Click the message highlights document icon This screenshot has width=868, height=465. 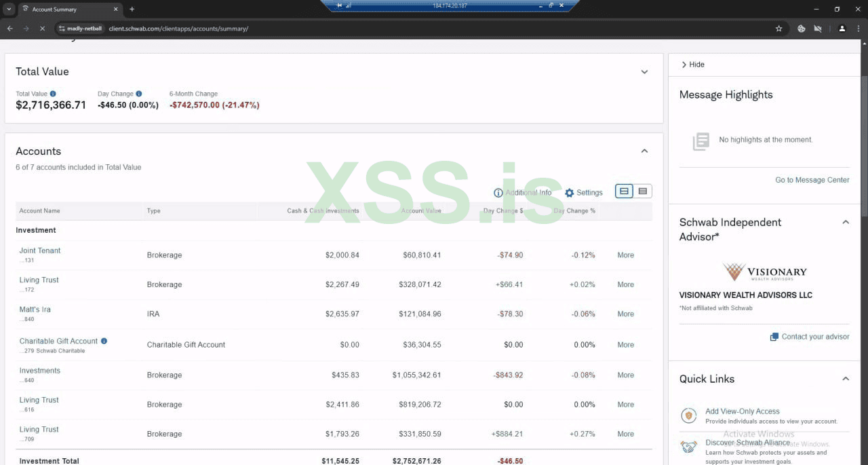coord(701,141)
